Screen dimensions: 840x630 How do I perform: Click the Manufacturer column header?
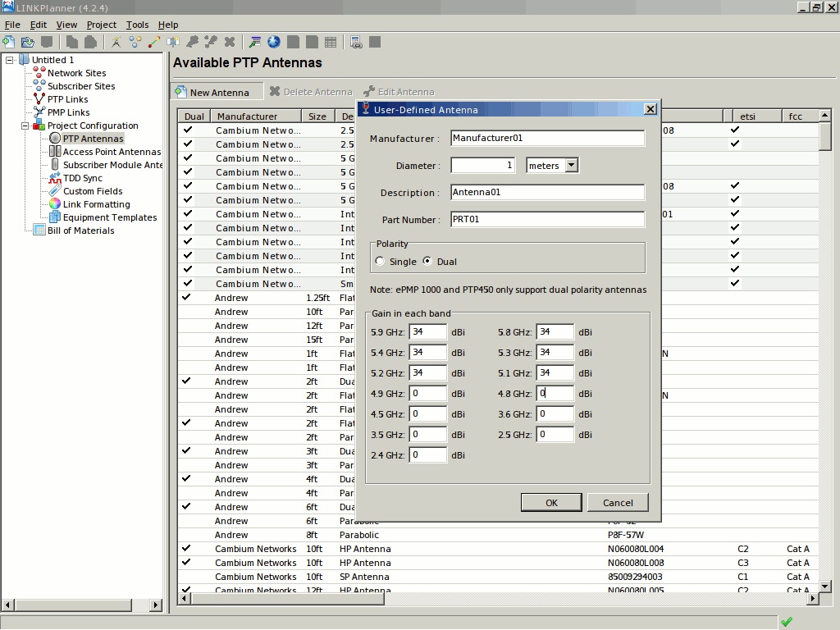coord(256,116)
